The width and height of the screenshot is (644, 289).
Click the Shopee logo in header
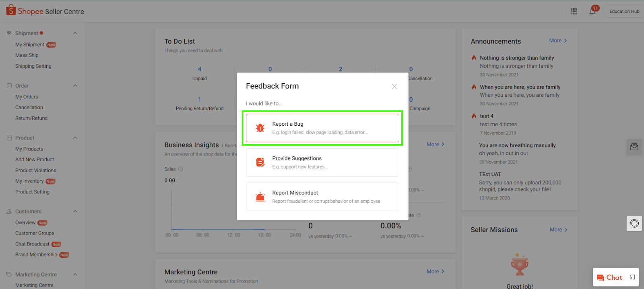point(11,10)
